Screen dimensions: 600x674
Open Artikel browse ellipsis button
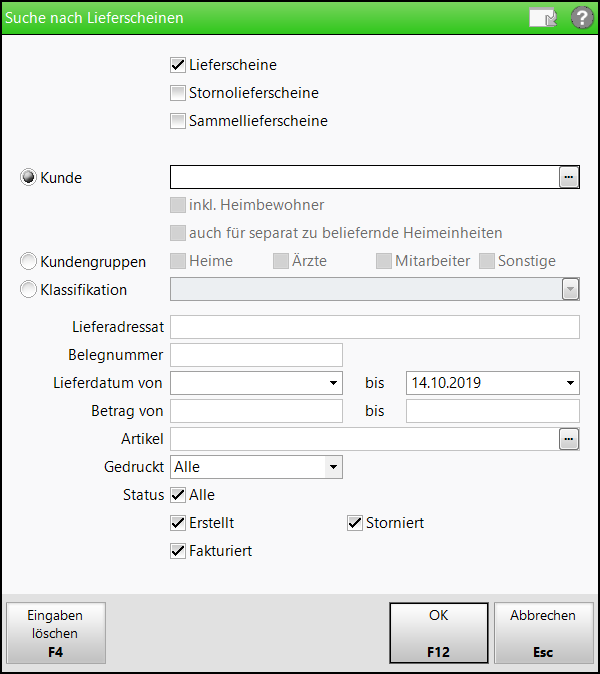pos(569,439)
